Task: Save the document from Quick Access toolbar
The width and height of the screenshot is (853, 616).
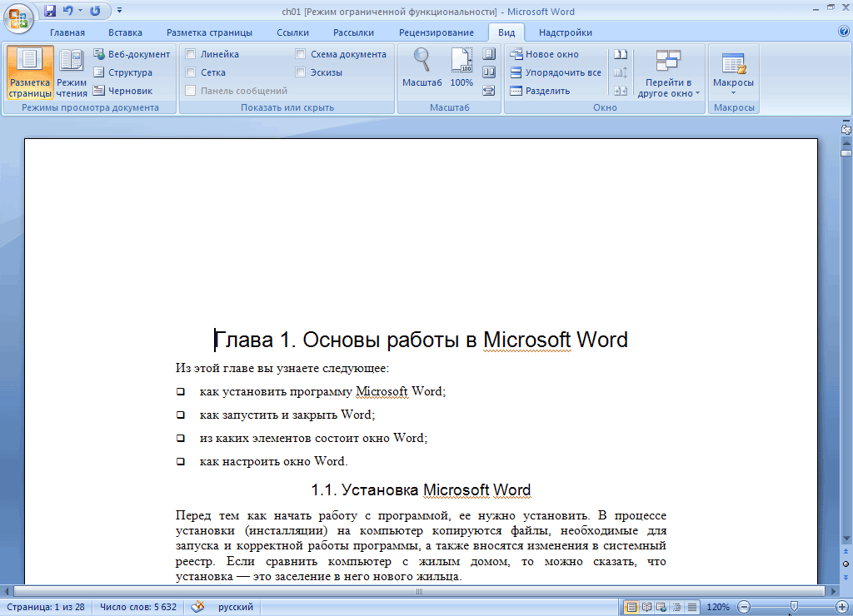Action: (50, 10)
